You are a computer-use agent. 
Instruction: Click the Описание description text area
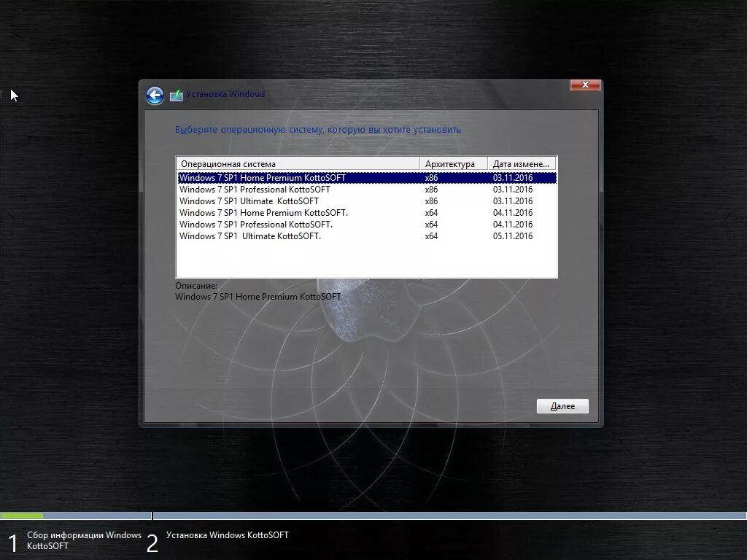[258, 297]
